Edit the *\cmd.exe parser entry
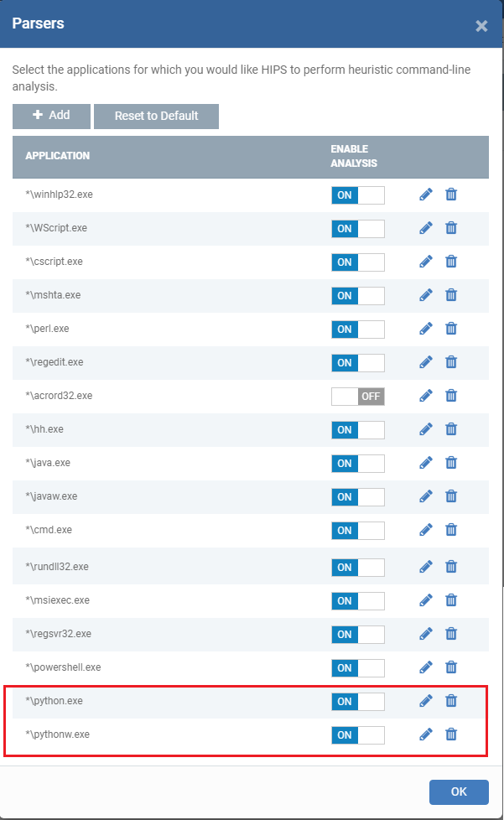504x820 pixels. [426, 530]
